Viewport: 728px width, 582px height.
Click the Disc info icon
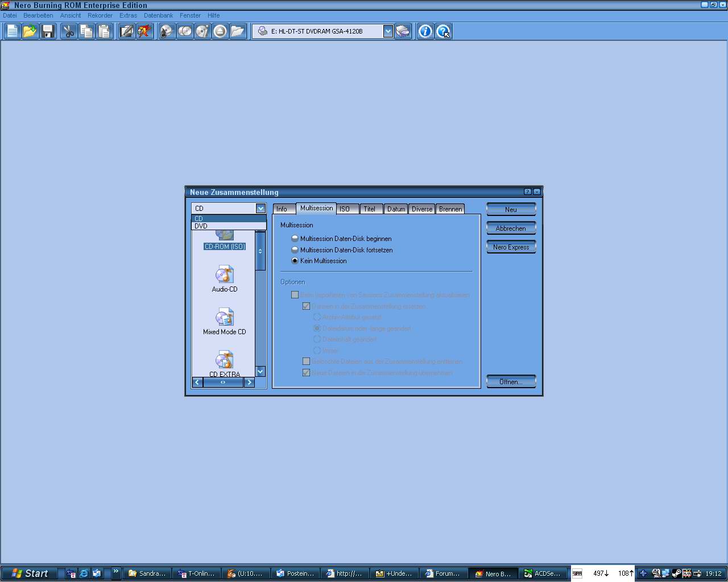click(x=202, y=31)
